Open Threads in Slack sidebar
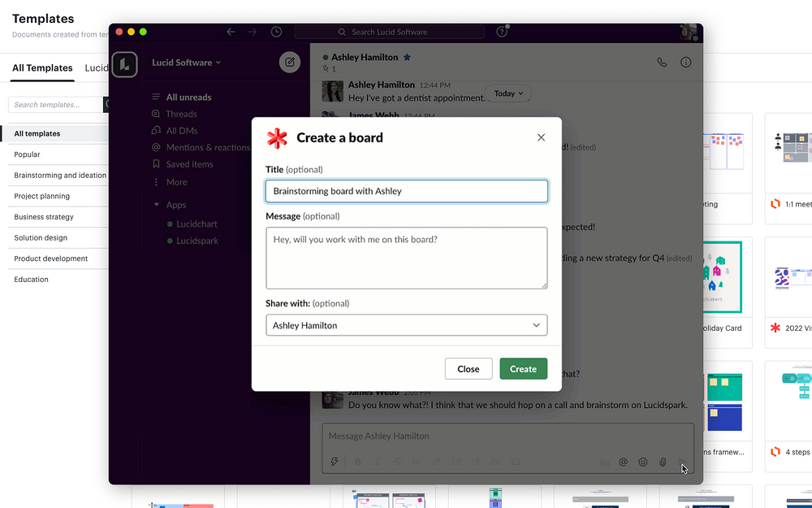 [x=181, y=114]
